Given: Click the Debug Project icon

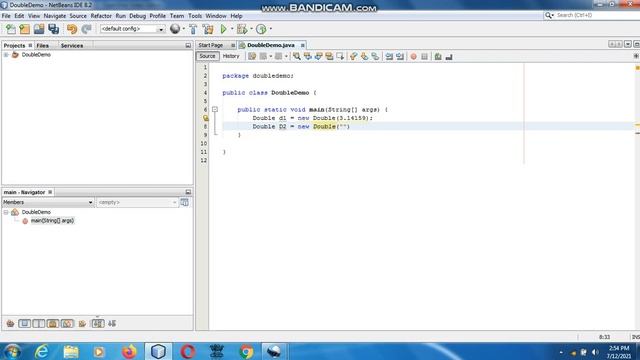Looking at the screenshot, I should click(x=242, y=29).
